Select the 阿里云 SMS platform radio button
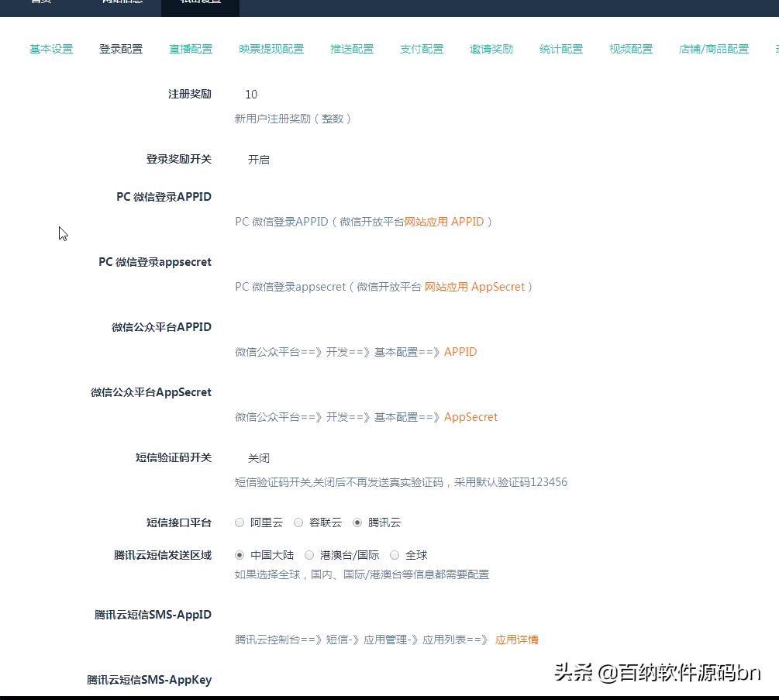Image resolution: width=779 pixels, height=700 pixels. [x=240, y=522]
